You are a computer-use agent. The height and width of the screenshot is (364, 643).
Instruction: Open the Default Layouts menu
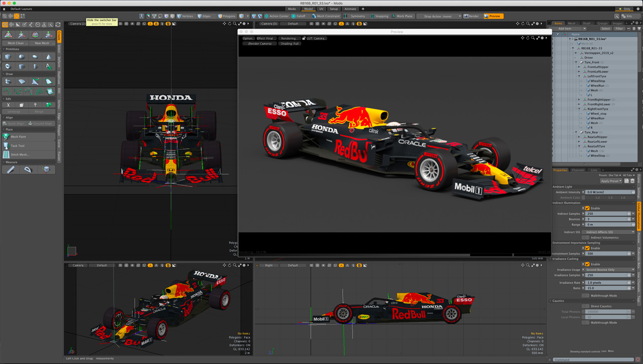point(21,9)
